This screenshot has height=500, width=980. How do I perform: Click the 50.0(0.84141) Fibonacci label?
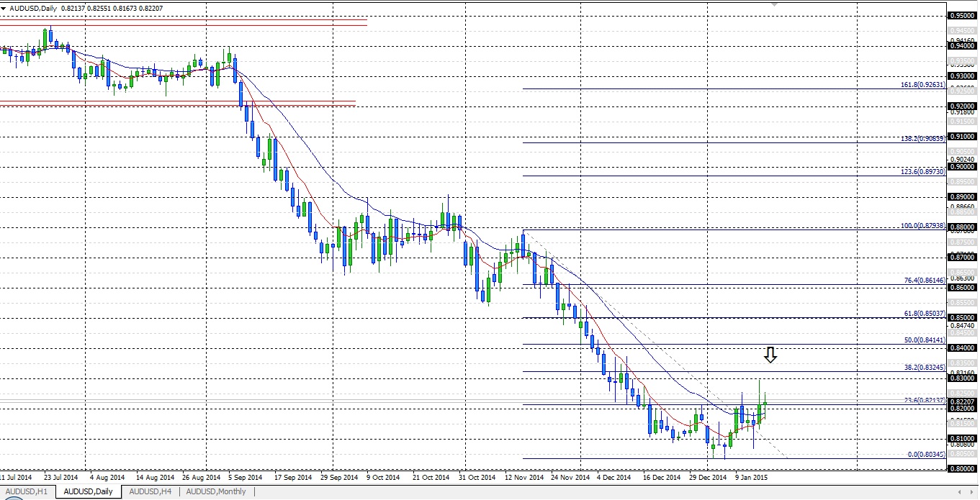coord(924,340)
